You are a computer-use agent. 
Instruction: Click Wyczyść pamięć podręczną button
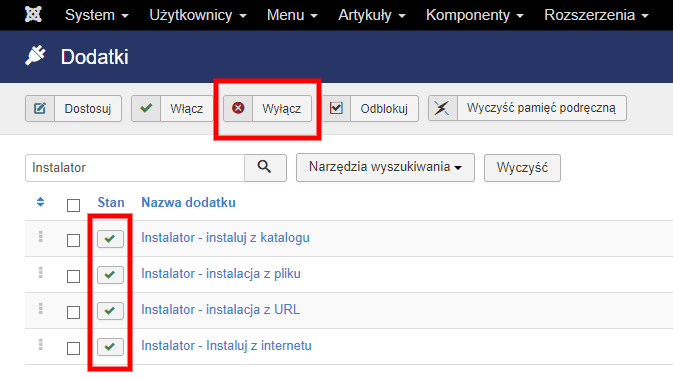click(527, 108)
